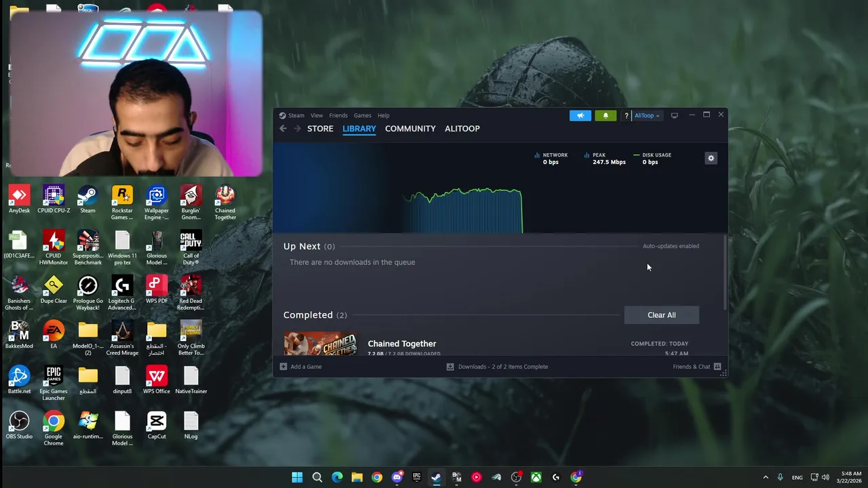Click the bandwidth graph in downloads page
This screenshot has height=488, width=868.
(x=464, y=211)
